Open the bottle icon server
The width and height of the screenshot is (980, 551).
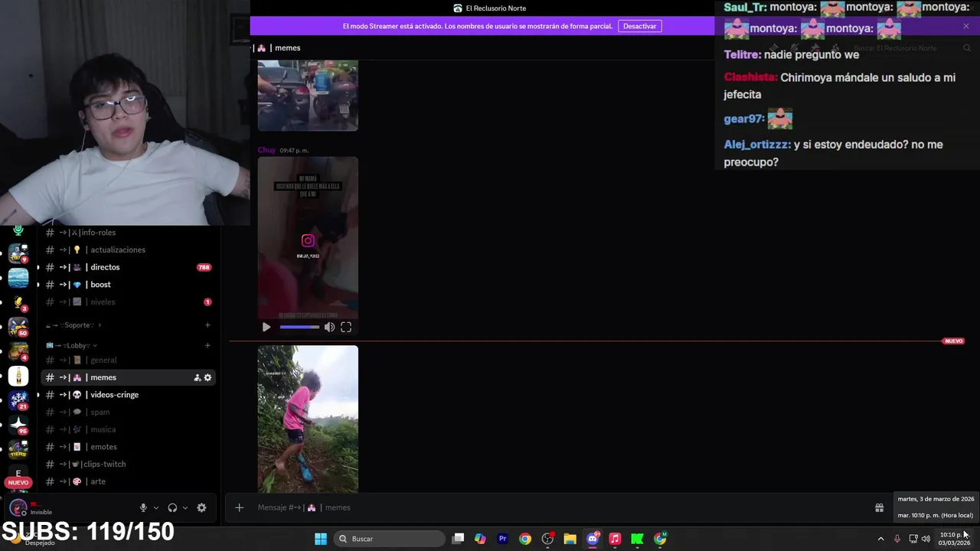pos(18,376)
